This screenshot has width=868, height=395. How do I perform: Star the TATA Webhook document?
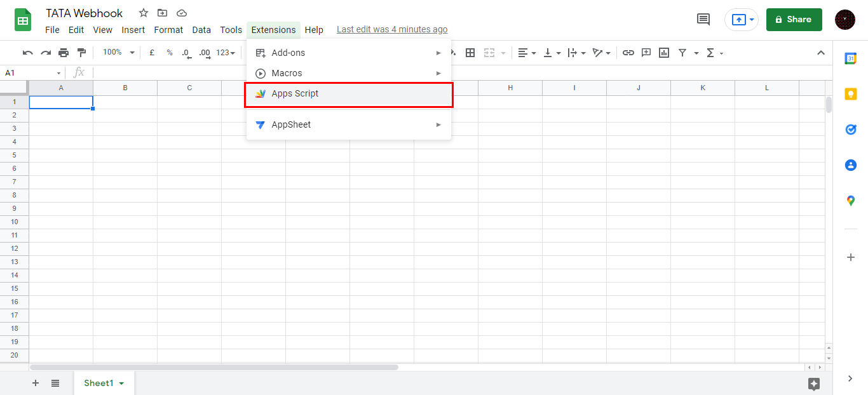144,13
